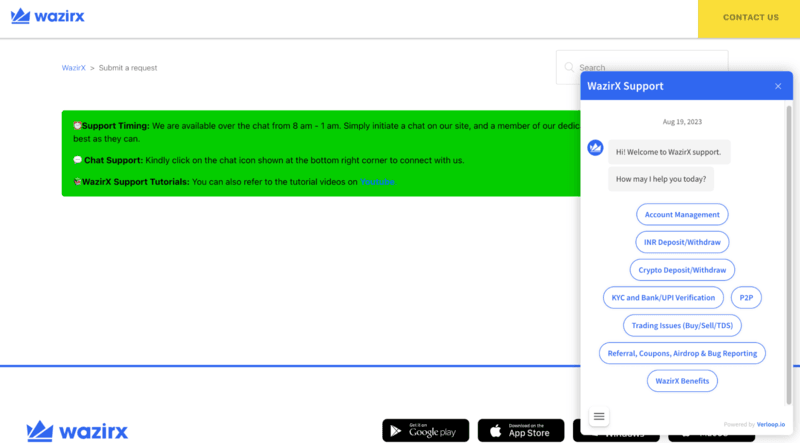Screen dimensions: 800x443
Task: Select KYC and Bank/UPI Verification option
Action: [x=663, y=298]
